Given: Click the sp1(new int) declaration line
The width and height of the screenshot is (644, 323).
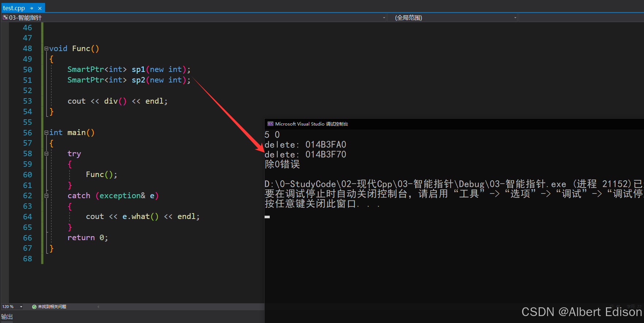Looking at the screenshot, I should pyautogui.click(x=129, y=69).
